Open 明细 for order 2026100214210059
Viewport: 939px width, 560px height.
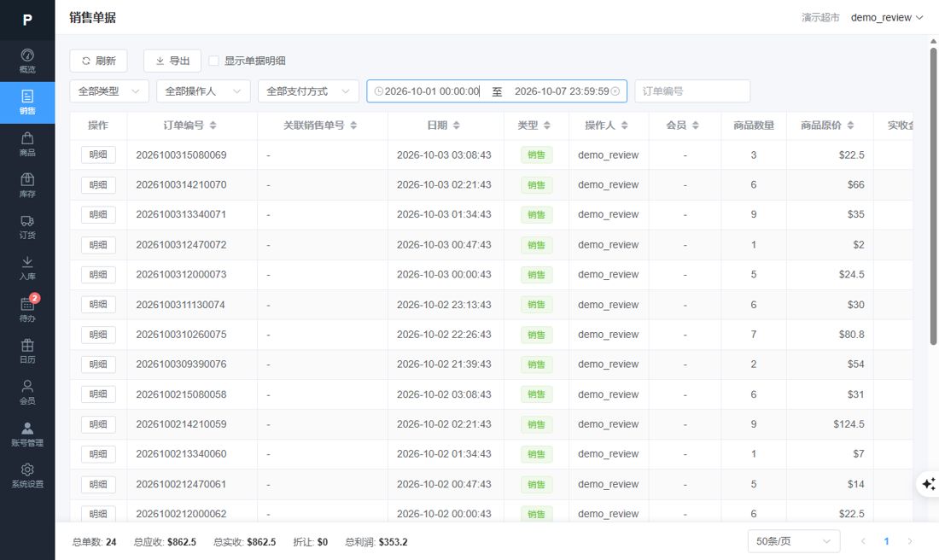[x=98, y=424]
